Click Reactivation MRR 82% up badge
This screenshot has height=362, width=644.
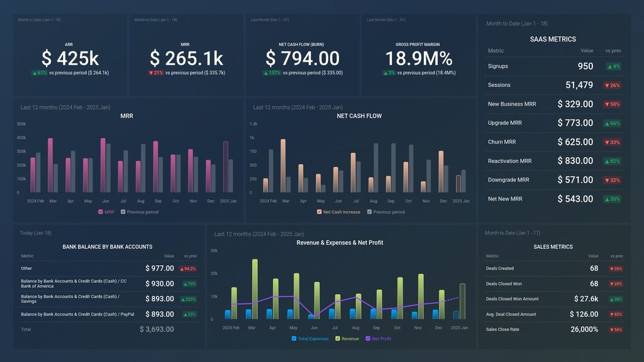coord(612,162)
